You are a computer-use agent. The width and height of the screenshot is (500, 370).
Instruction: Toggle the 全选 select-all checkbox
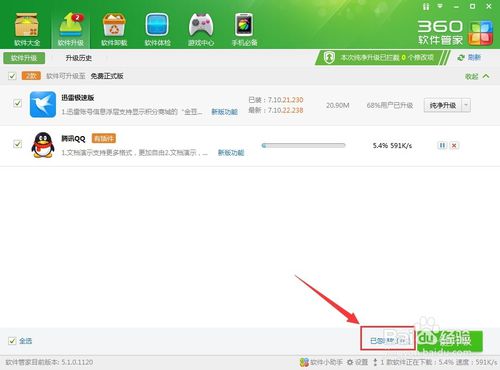click(12, 341)
